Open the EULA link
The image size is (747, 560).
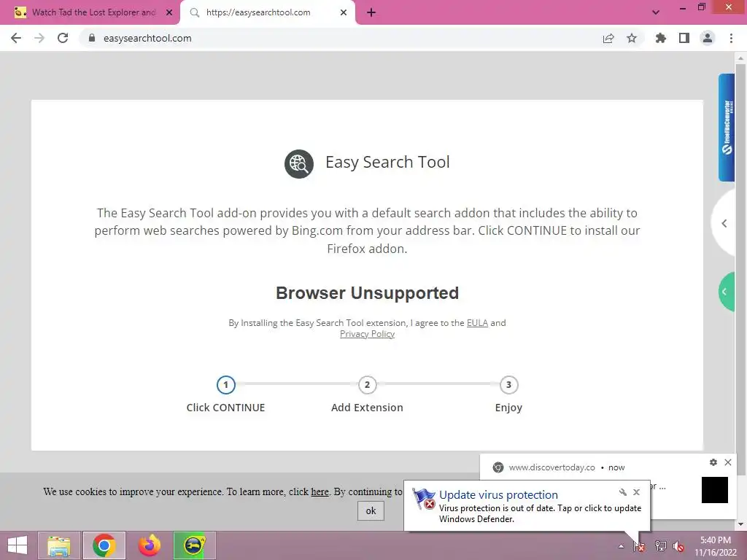point(477,323)
